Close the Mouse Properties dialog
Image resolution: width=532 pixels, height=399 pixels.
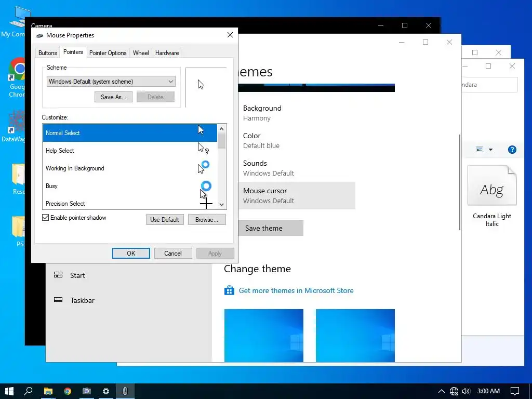[230, 35]
